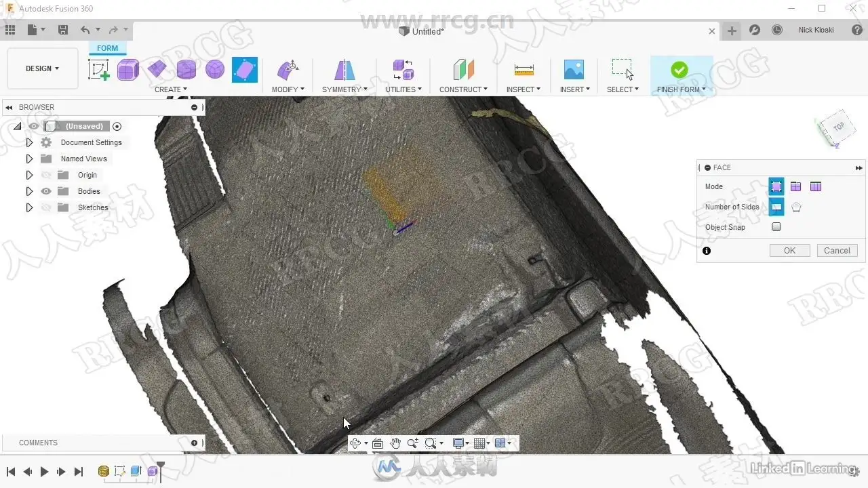
Task: Save the design with floppy icon
Action: (x=63, y=30)
